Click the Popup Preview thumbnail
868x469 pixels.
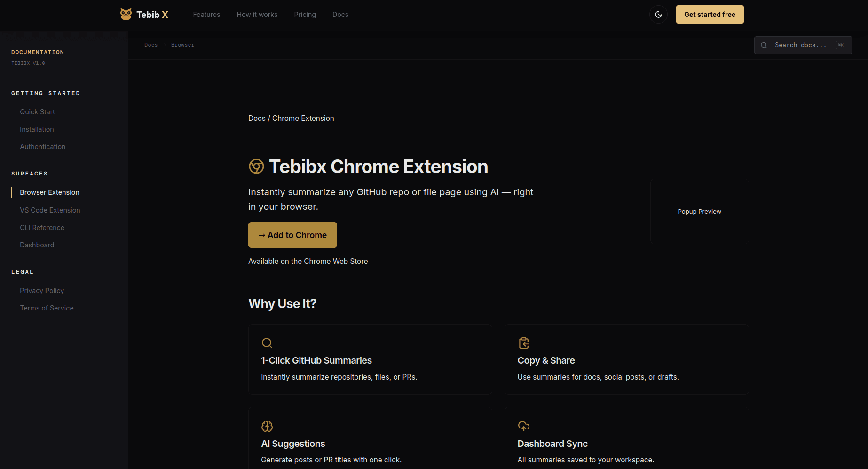click(700, 211)
